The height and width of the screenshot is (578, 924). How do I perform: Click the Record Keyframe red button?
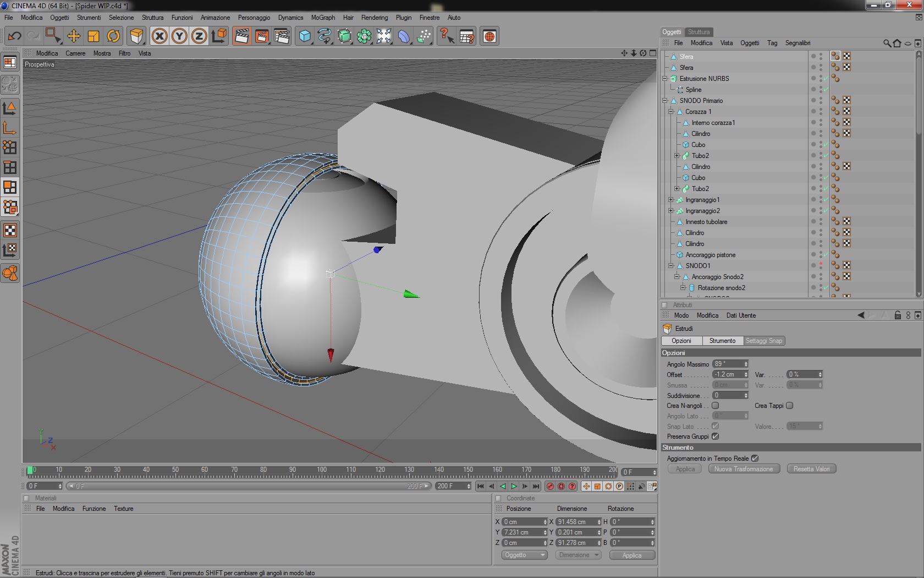pos(549,486)
